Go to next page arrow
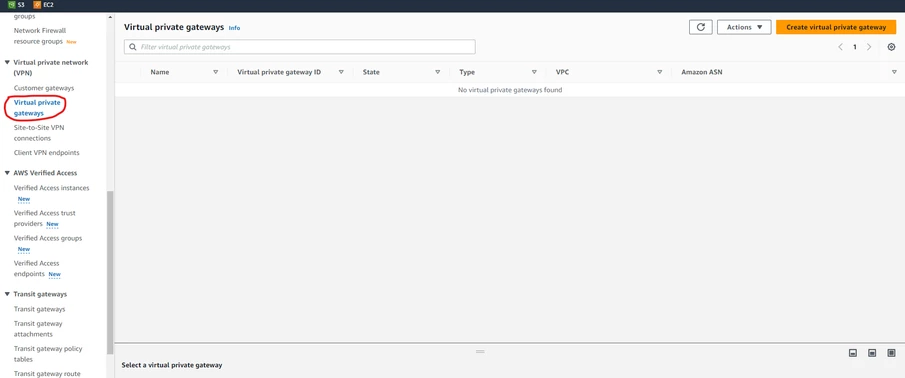Viewport: 905px width, 378px height. point(869,47)
